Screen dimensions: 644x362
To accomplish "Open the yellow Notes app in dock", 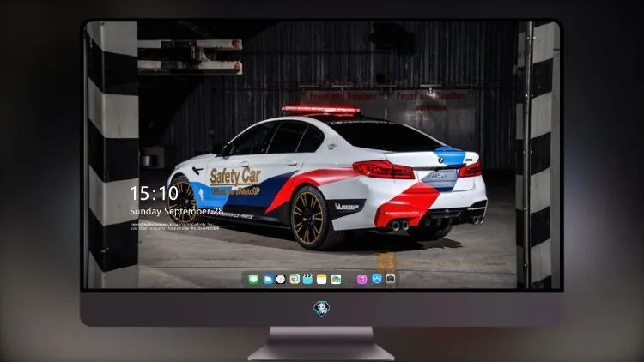I will [x=322, y=279].
